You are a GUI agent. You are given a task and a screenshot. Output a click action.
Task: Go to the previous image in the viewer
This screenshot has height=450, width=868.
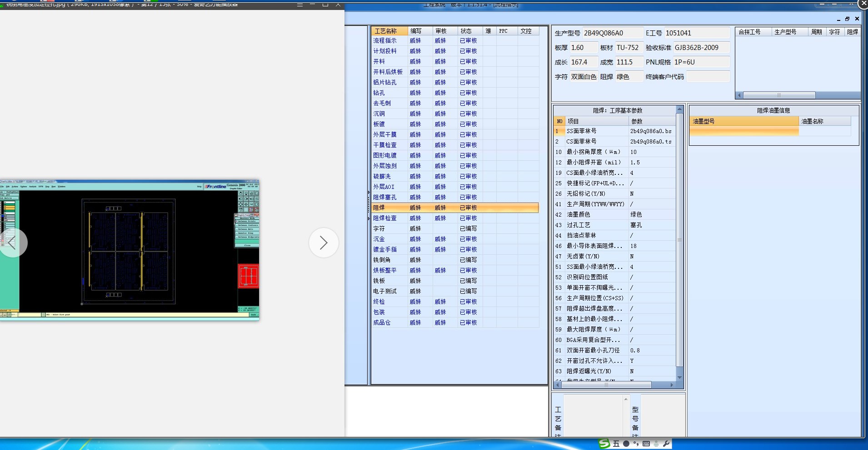point(13,242)
